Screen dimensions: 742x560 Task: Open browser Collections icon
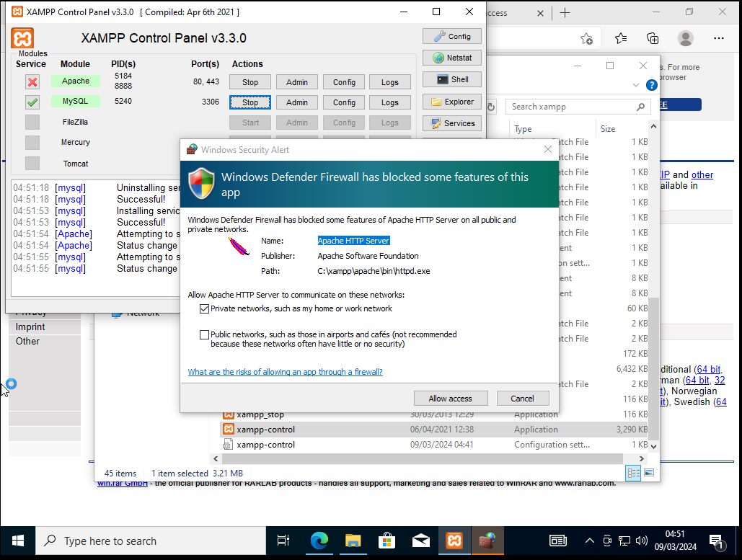pos(653,38)
